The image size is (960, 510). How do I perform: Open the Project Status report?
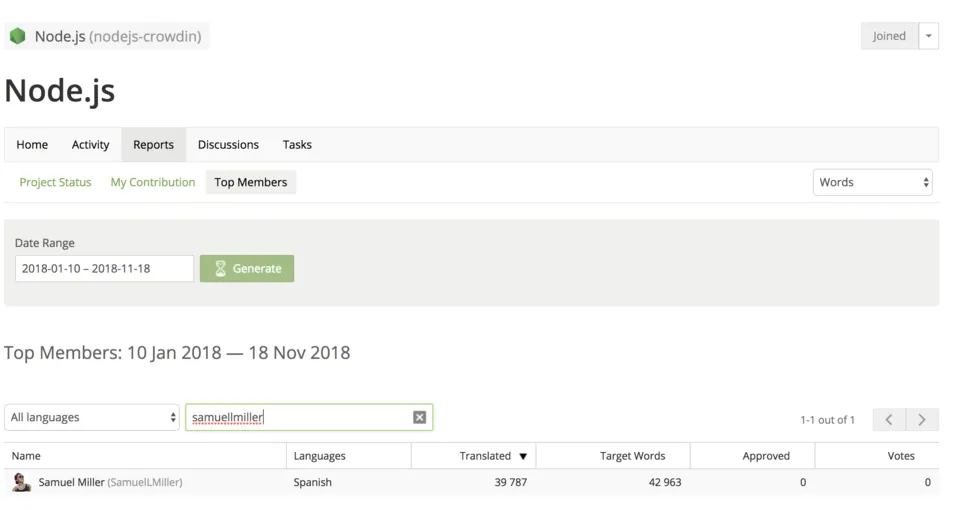click(55, 182)
